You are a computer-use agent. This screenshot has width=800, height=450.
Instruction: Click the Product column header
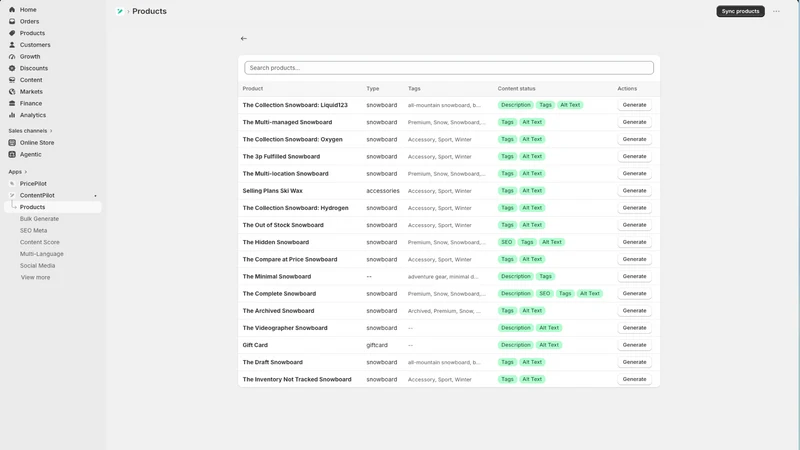click(253, 89)
